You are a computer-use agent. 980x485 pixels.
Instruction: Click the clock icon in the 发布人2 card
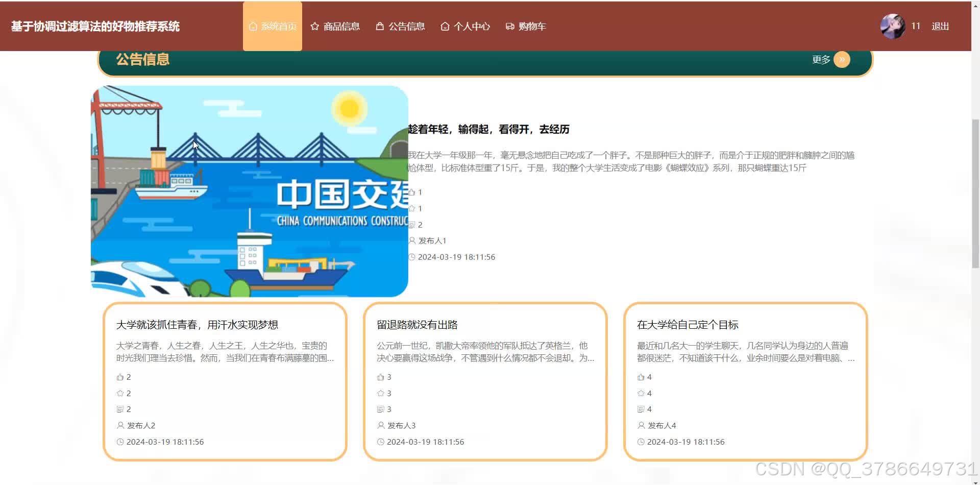[x=120, y=442]
